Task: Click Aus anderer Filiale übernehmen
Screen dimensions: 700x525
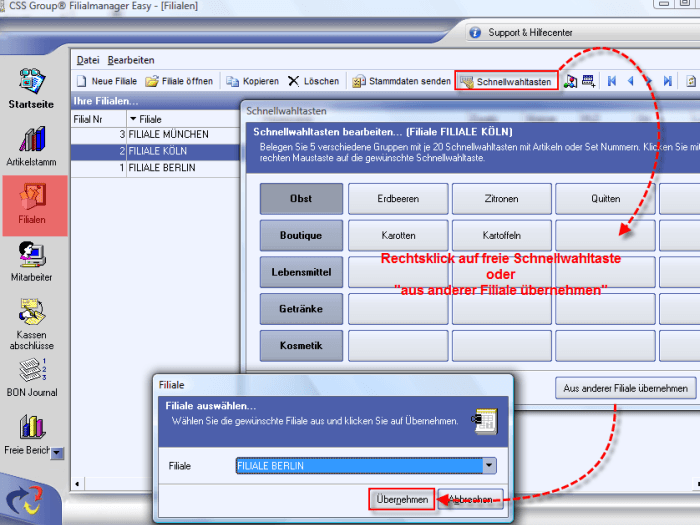Action: [625, 388]
